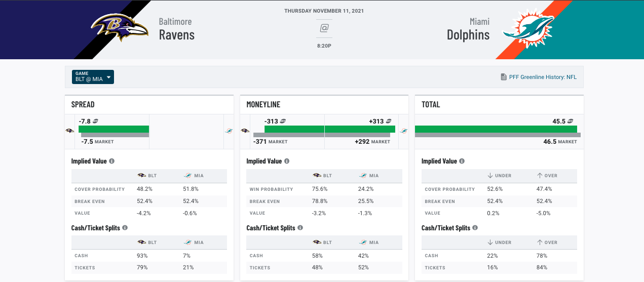Open info icon next to Moneyline Implied Value

click(x=287, y=161)
